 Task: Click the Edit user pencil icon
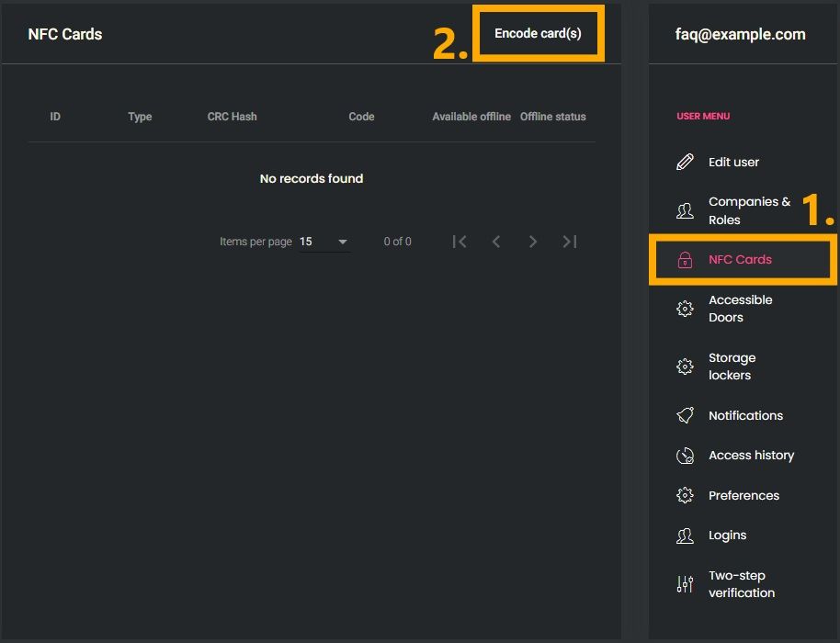point(685,163)
